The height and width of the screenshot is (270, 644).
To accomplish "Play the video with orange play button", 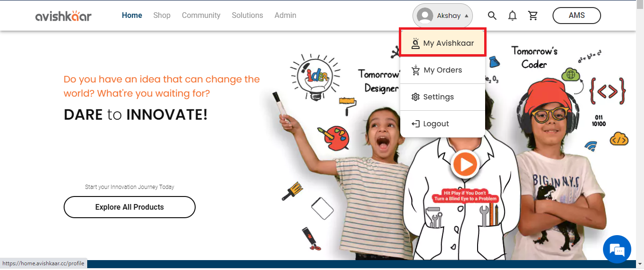I will (x=465, y=164).
